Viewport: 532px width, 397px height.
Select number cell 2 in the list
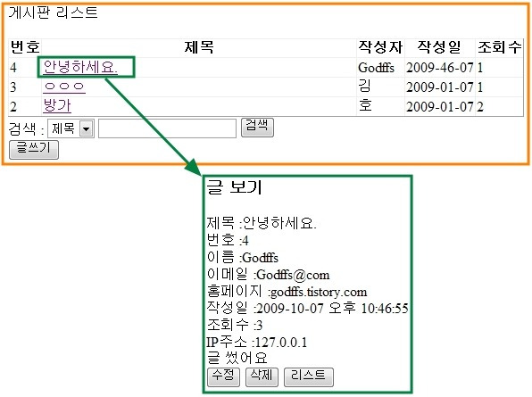(x=13, y=107)
